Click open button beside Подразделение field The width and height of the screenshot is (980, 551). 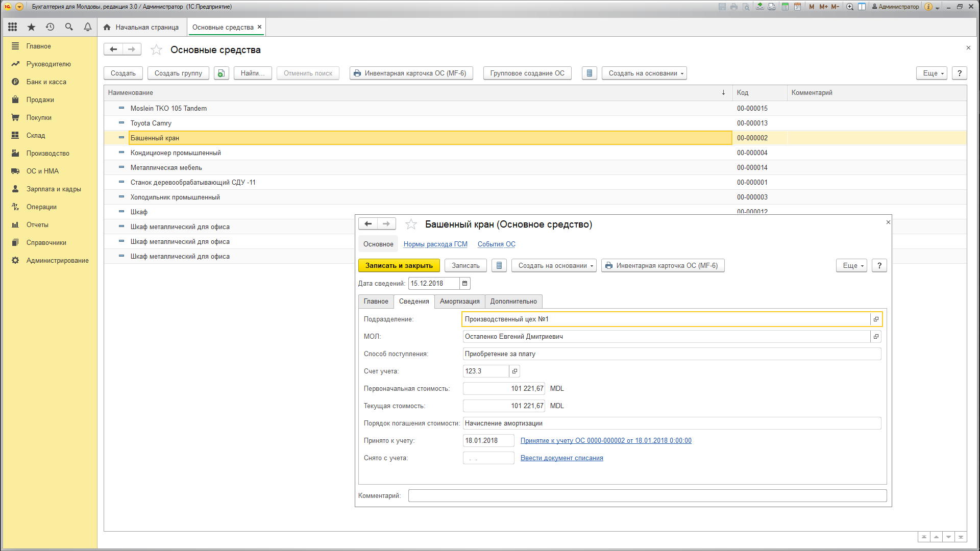[876, 319]
